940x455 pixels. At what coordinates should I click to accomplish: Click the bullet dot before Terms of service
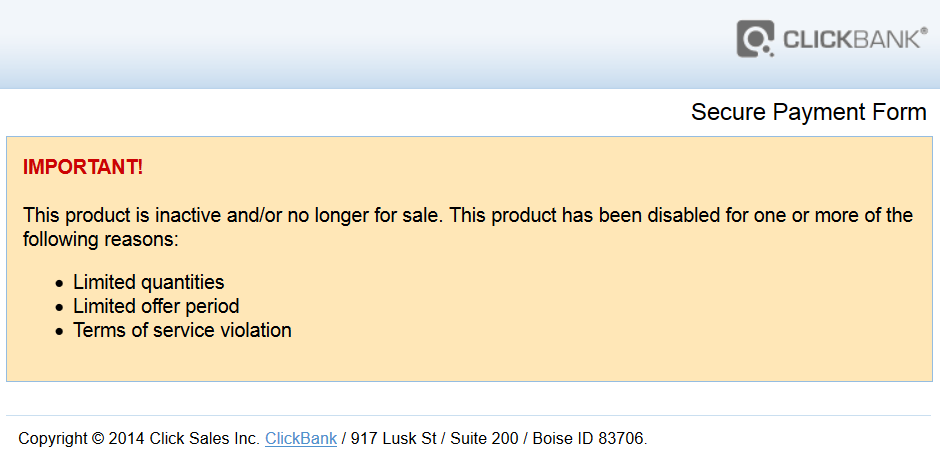coord(59,332)
